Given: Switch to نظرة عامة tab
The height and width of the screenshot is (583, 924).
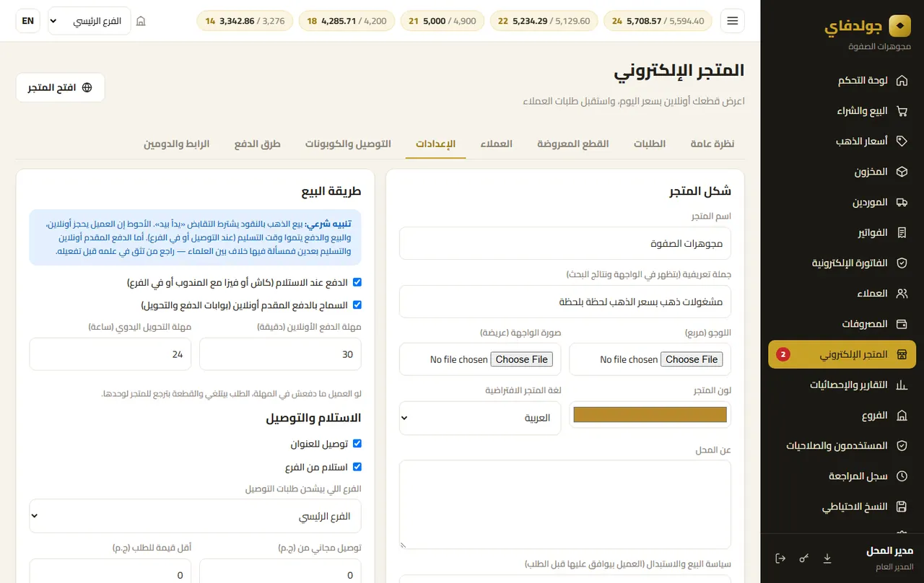Looking at the screenshot, I should (x=712, y=144).
